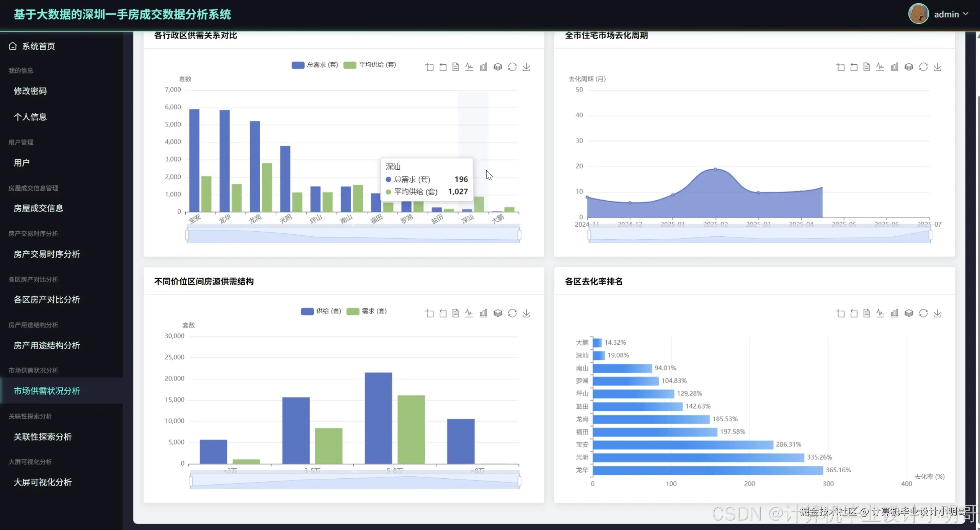Expand the admin dropdown arrow
980x530 pixels.
coord(965,14)
